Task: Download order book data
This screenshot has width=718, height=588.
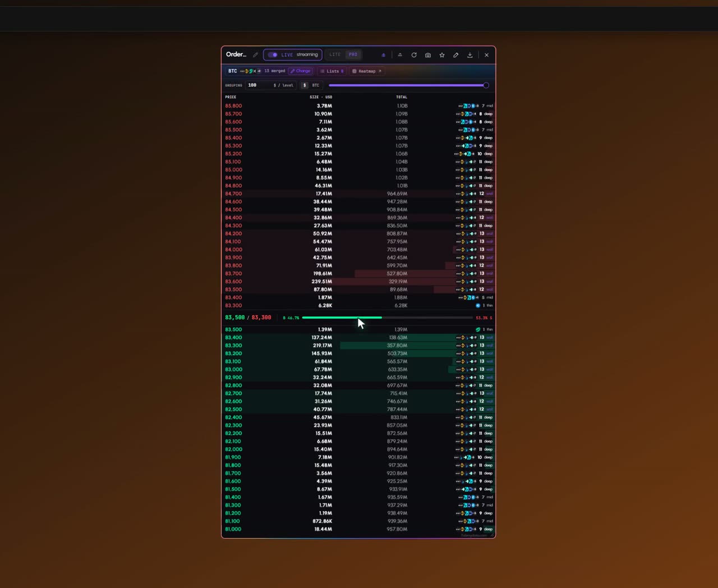Action: coord(470,55)
